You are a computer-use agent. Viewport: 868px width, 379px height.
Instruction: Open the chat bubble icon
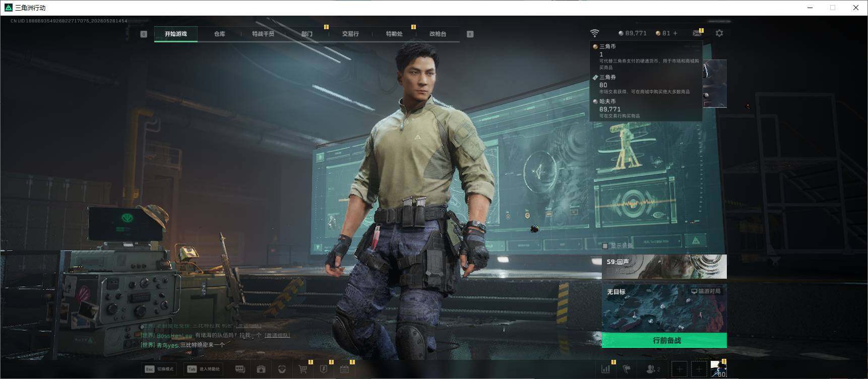click(240, 369)
